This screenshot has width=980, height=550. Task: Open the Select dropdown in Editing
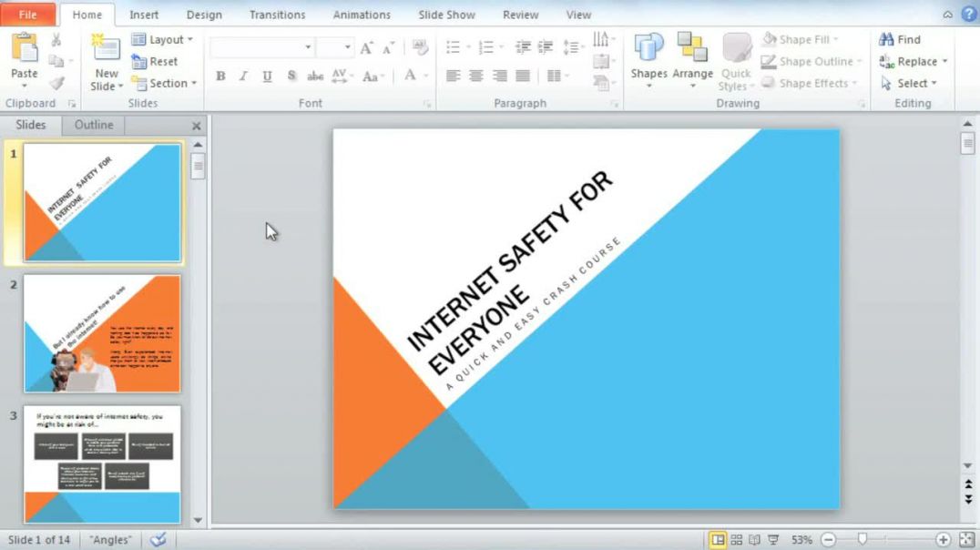[x=909, y=83]
